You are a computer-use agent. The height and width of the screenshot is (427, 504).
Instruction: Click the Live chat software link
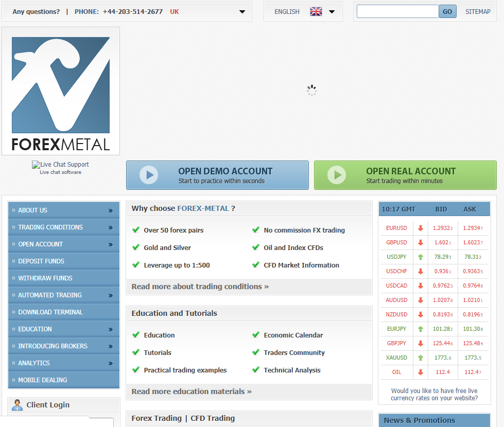tap(60, 172)
